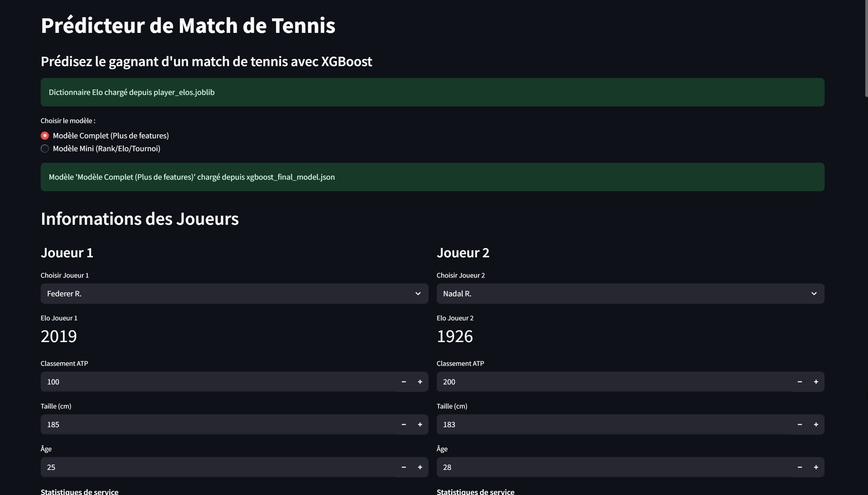The width and height of the screenshot is (868, 495).
Task: Decrease Joueur 2 Classement ATP with minus
Action: coord(799,382)
